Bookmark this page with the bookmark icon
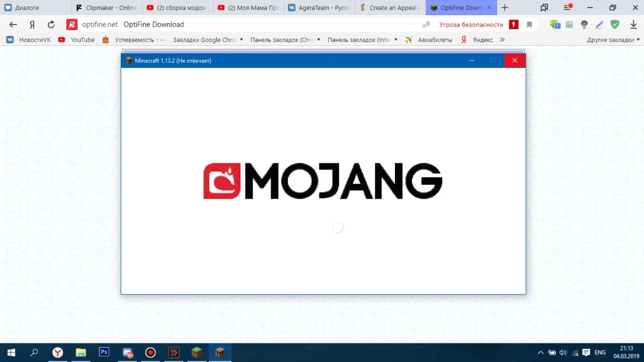The height and width of the screenshot is (362, 644). [529, 24]
